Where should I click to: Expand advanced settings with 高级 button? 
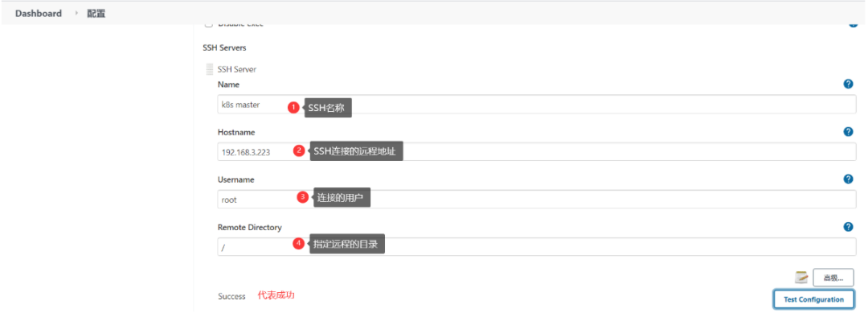tap(833, 278)
